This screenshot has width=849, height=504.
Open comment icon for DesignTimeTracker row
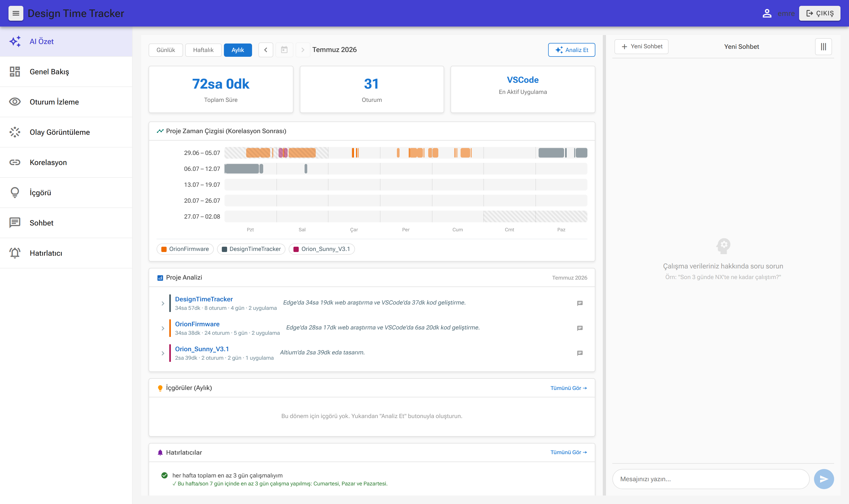pos(580,303)
